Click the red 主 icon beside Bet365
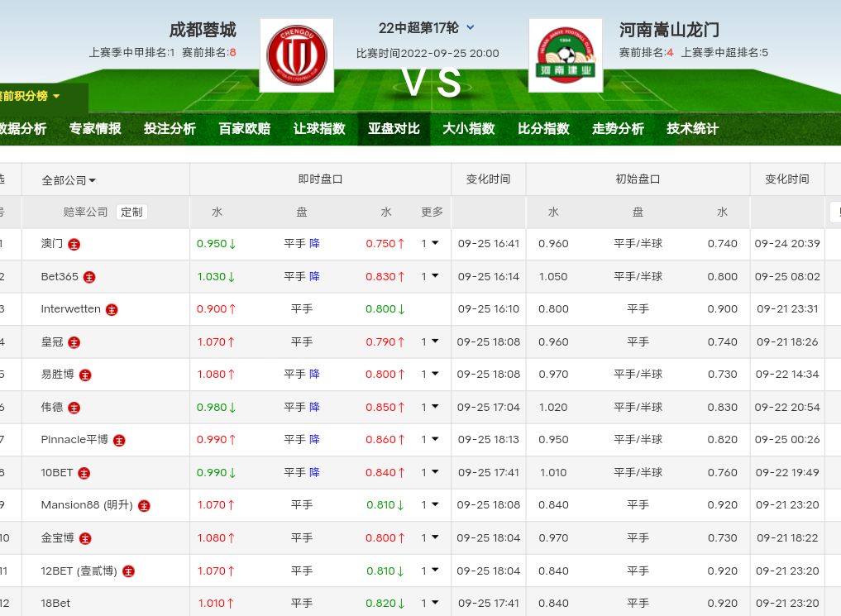Image resolution: width=841 pixels, height=616 pixels. pos(89,277)
